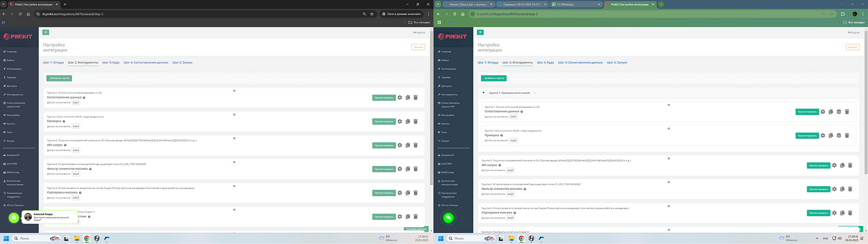This screenshot has width=868, height=244.
Task: Click Выйти link in right window
Action: [854, 32]
